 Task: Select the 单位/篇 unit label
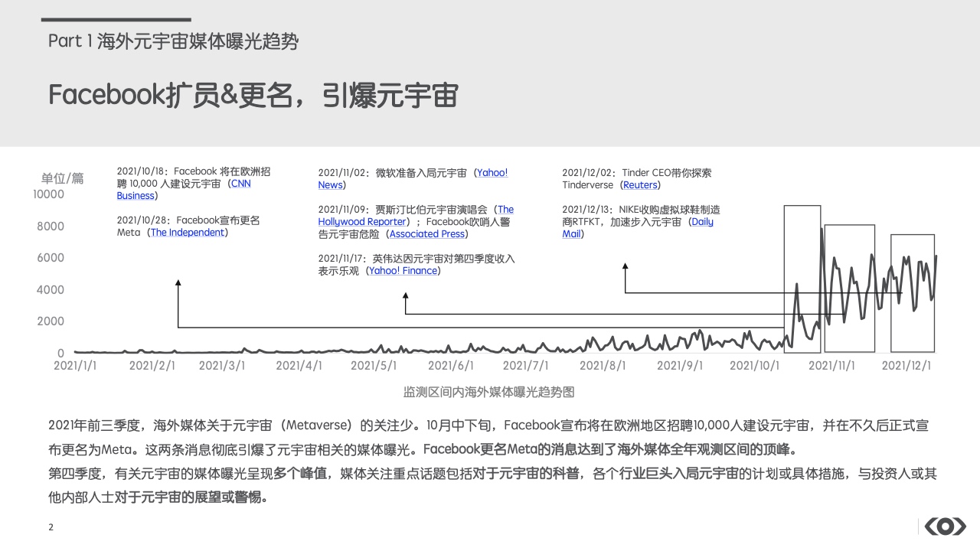coord(62,178)
